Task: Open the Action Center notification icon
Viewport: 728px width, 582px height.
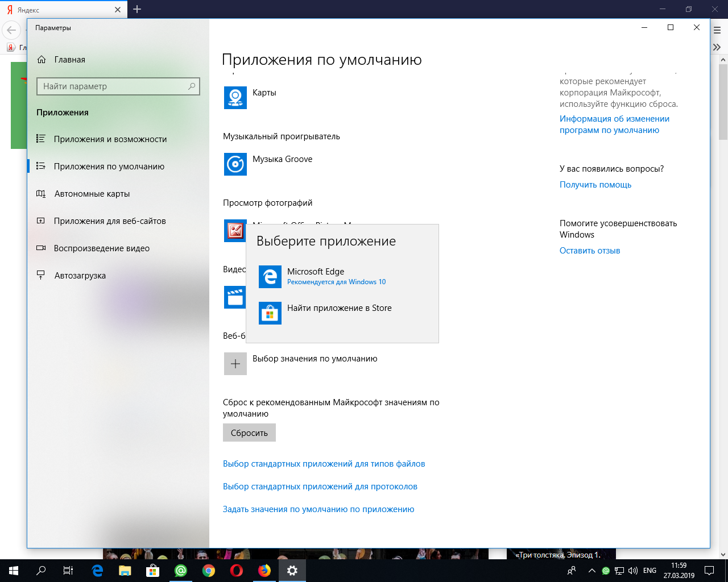Action: [709, 571]
